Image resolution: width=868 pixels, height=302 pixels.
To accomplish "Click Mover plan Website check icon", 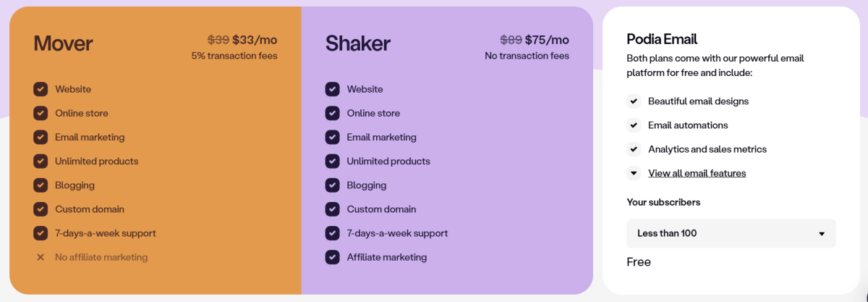I will pos(41,89).
